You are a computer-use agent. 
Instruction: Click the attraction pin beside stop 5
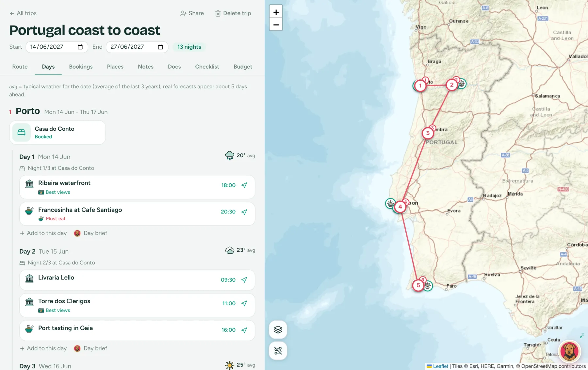point(428,286)
